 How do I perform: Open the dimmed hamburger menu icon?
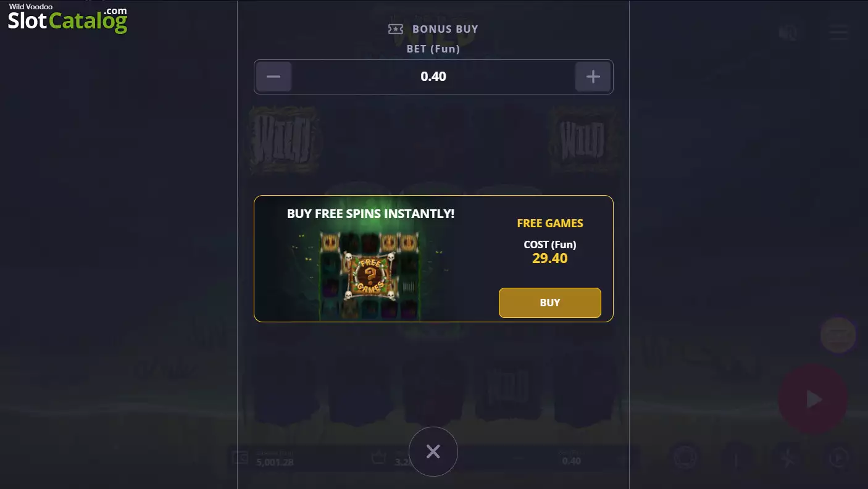tap(839, 32)
